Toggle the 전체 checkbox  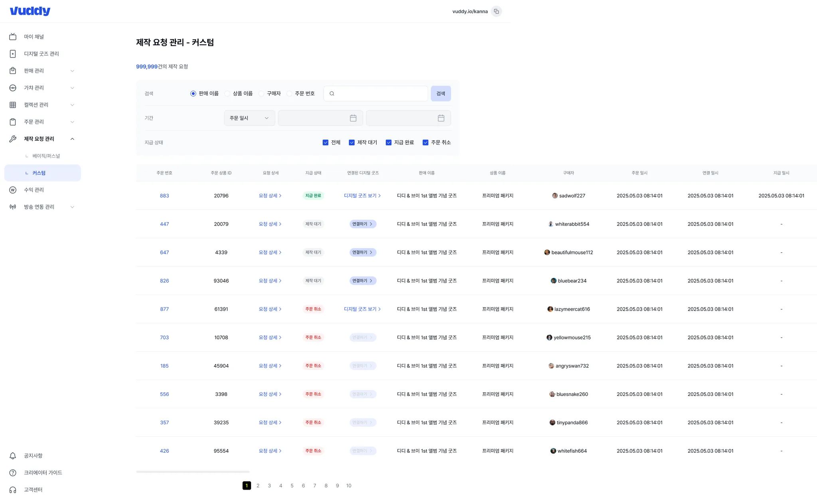pos(326,142)
